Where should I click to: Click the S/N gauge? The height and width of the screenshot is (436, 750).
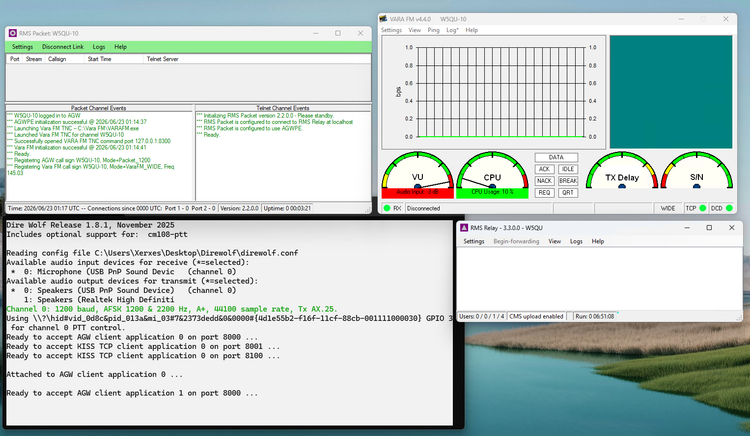pos(696,170)
